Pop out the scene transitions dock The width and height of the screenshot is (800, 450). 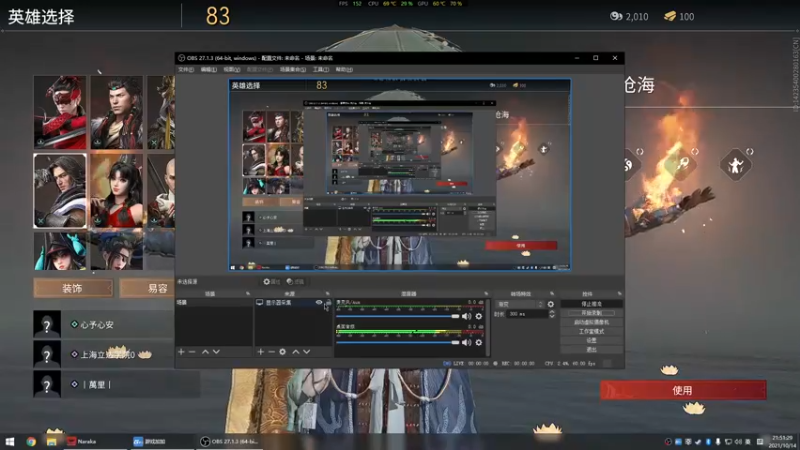click(x=552, y=294)
